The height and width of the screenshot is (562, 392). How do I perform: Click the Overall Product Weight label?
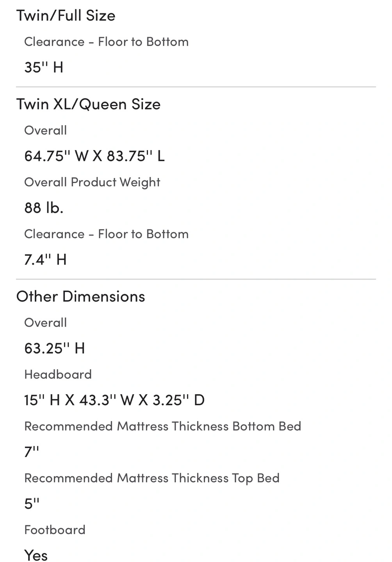pyautogui.click(x=92, y=182)
